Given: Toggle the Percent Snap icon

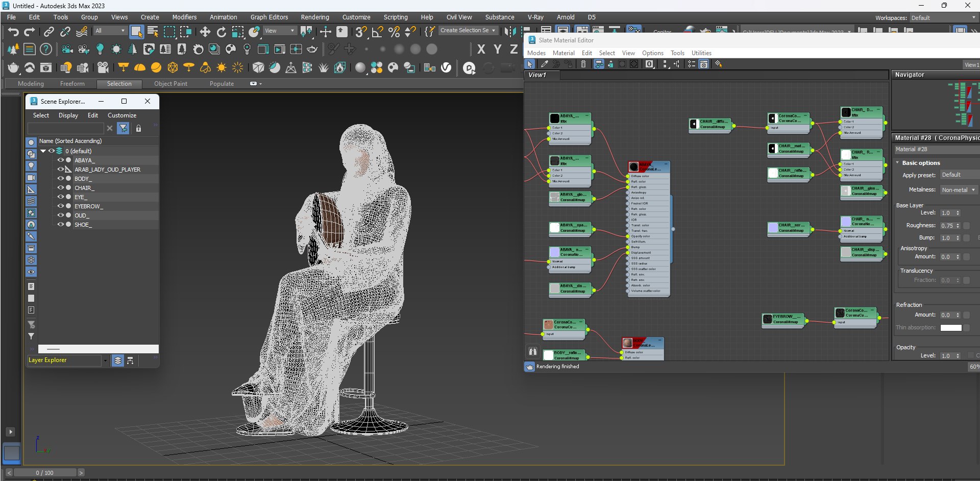Looking at the screenshot, I should click(x=394, y=32).
